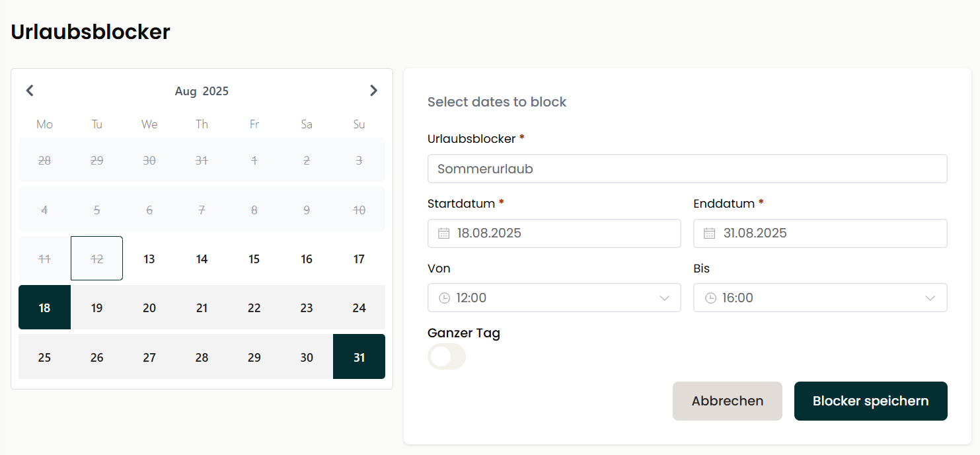This screenshot has height=455, width=980.
Task: Select August 21 in calendar
Action: tap(202, 308)
